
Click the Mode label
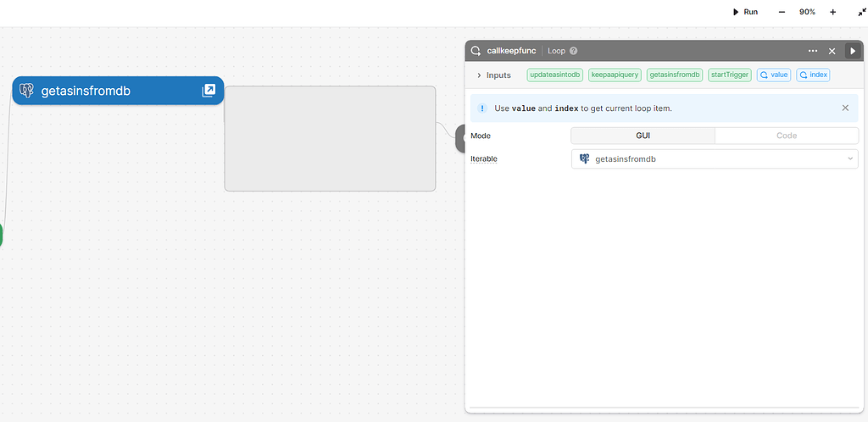click(481, 136)
